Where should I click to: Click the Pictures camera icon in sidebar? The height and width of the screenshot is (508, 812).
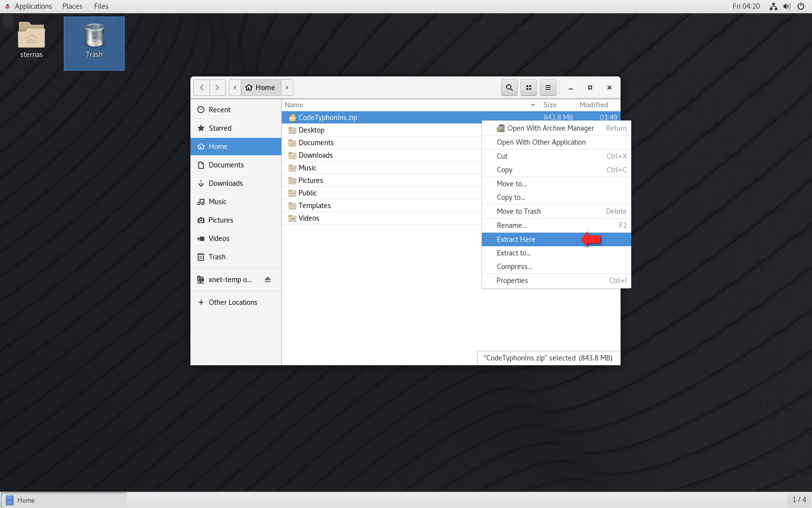(x=201, y=220)
